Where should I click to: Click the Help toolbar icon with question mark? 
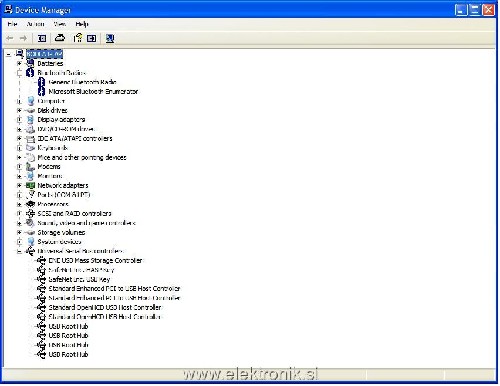(x=78, y=38)
